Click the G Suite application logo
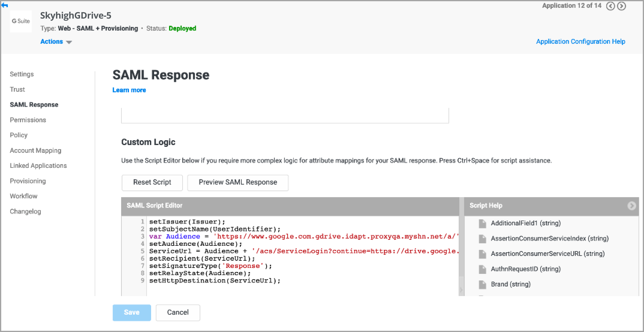The width and height of the screenshot is (644, 332). [21, 21]
